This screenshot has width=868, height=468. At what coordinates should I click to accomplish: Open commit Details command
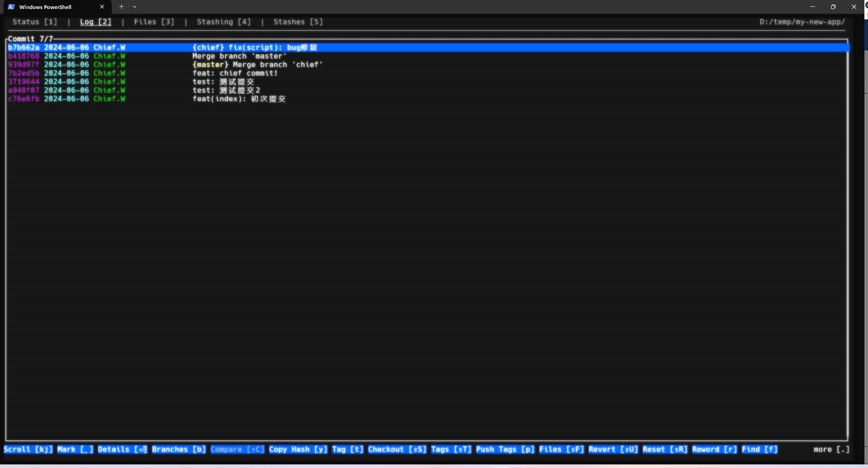[122, 450]
